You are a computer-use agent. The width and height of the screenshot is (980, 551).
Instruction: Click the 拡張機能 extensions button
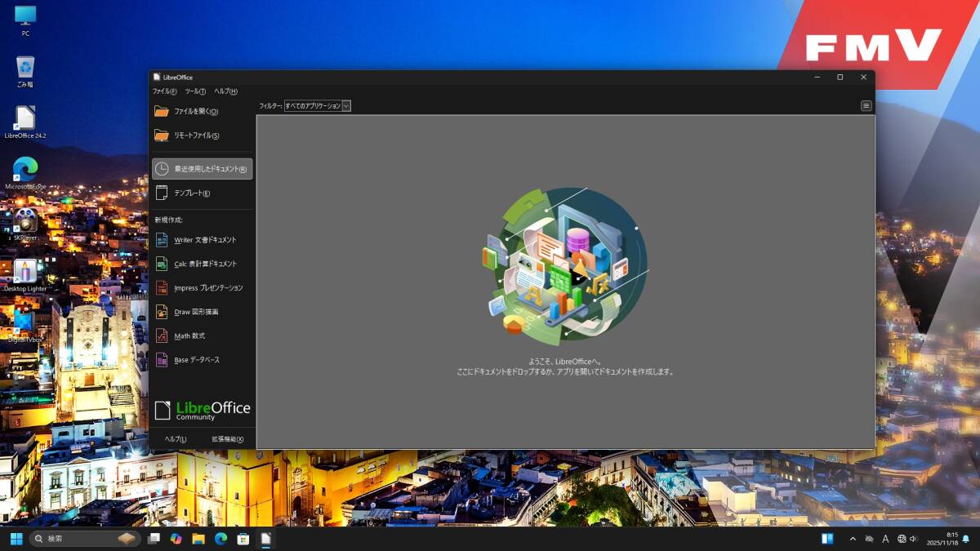(227, 439)
